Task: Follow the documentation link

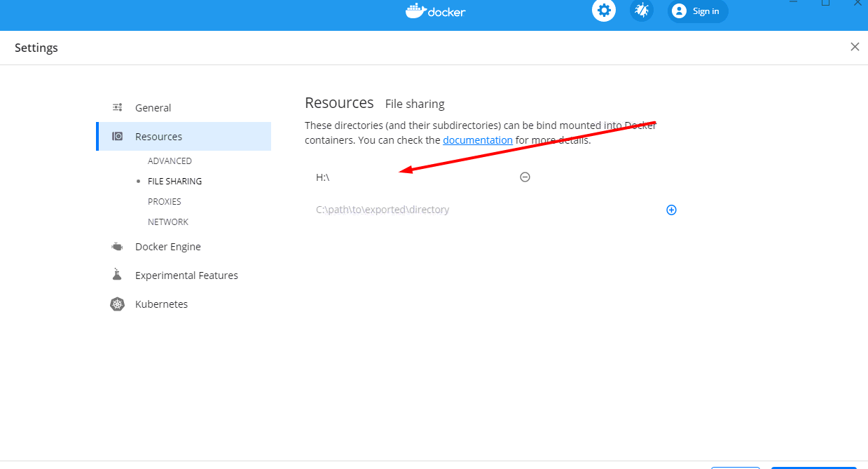Action: coord(478,140)
